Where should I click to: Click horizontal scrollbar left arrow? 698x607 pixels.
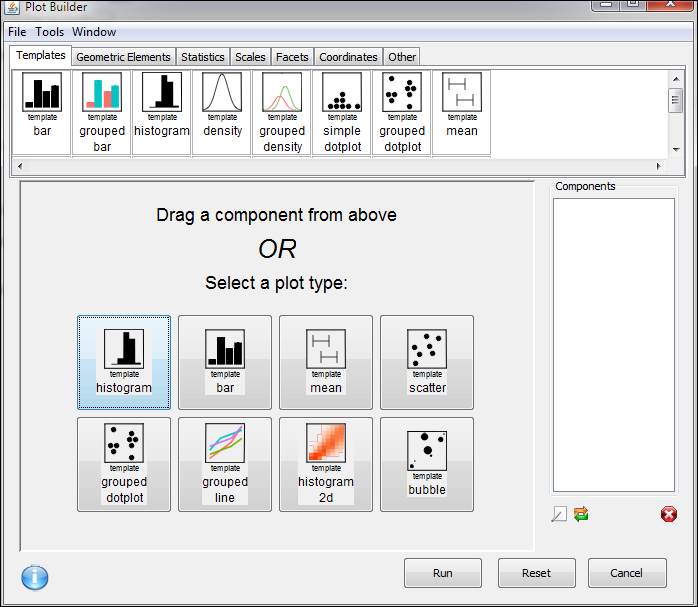(20, 166)
